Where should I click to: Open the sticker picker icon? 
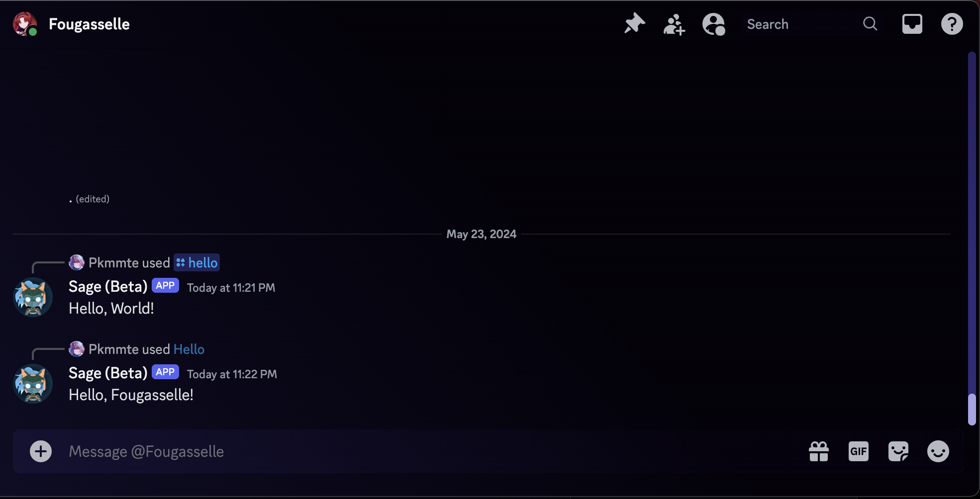[x=898, y=451]
